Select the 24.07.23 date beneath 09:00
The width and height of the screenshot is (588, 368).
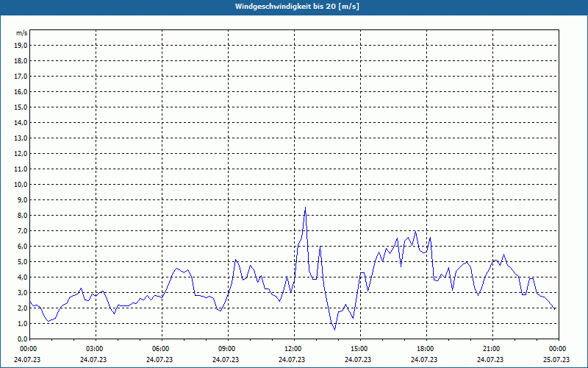tap(226, 360)
